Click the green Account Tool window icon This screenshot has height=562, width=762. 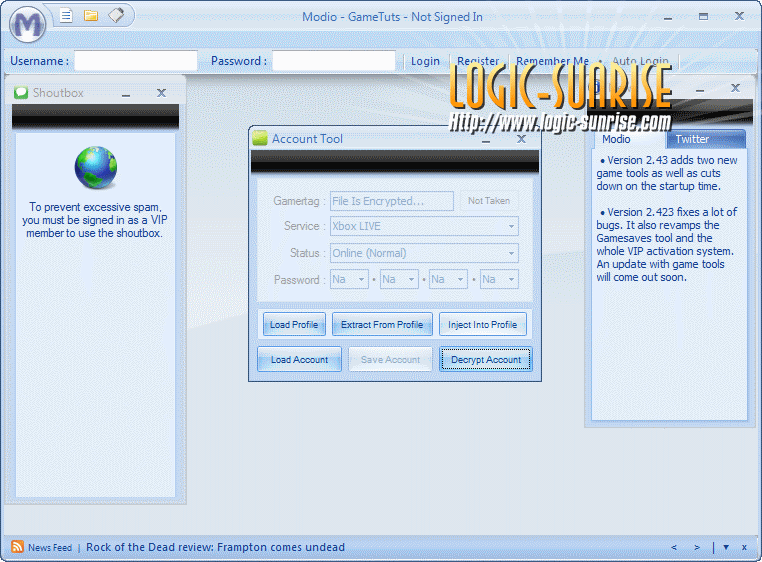[x=260, y=139]
